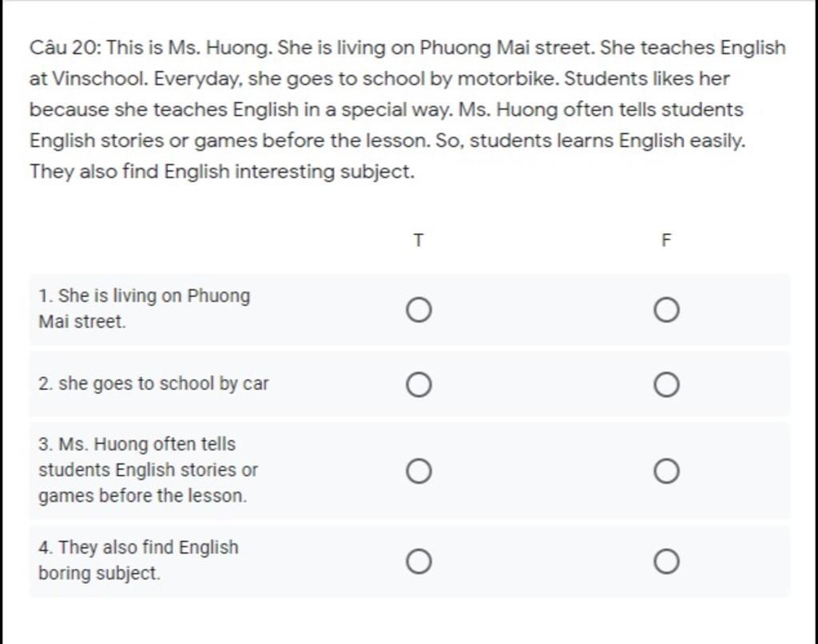Mark statement 1 about Phuong Mai street as True
The width and height of the screenshot is (818, 644).
[x=419, y=310]
